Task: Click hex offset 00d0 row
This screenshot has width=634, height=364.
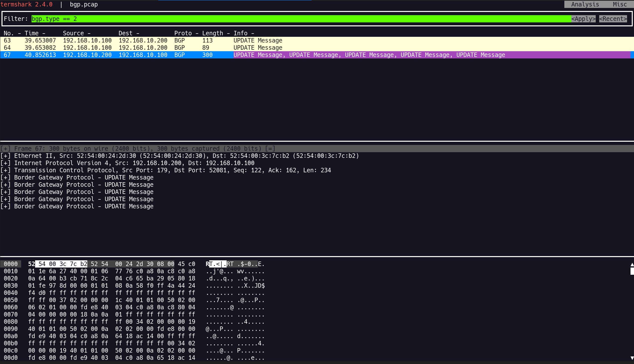Action: point(11,358)
